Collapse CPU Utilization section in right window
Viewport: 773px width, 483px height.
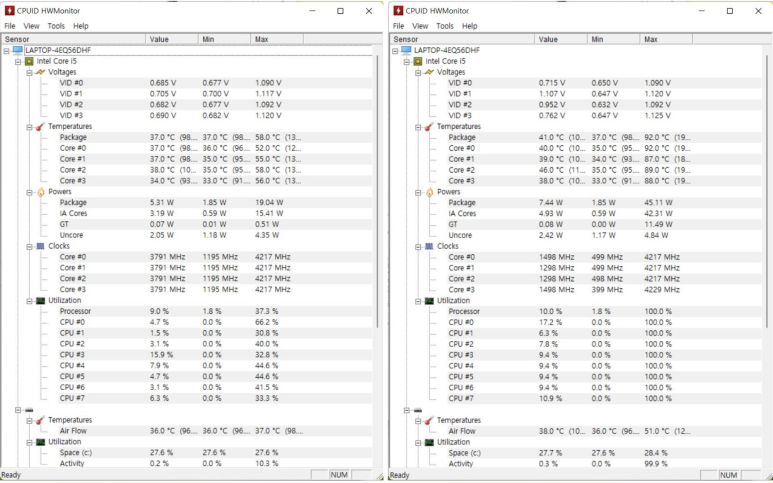click(418, 301)
